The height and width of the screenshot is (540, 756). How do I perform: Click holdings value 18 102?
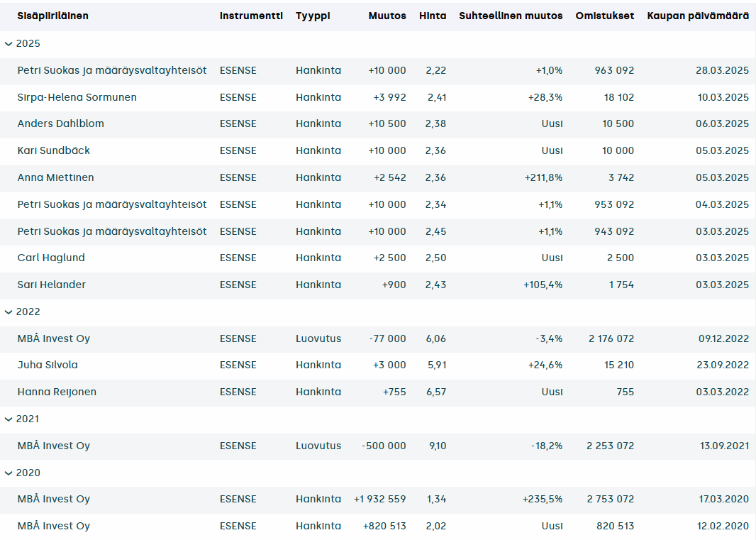619,97
